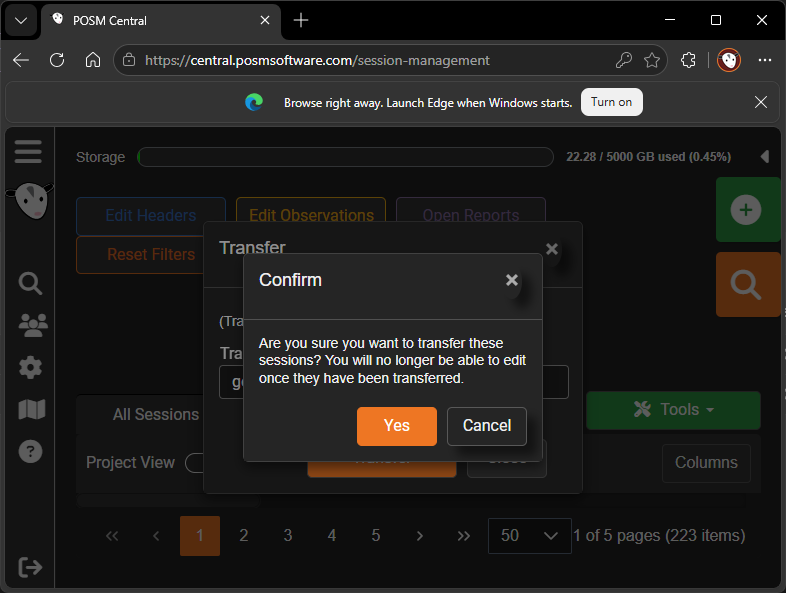Open the saved passwords key icon
The width and height of the screenshot is (786, 593).
coord(624,60)
